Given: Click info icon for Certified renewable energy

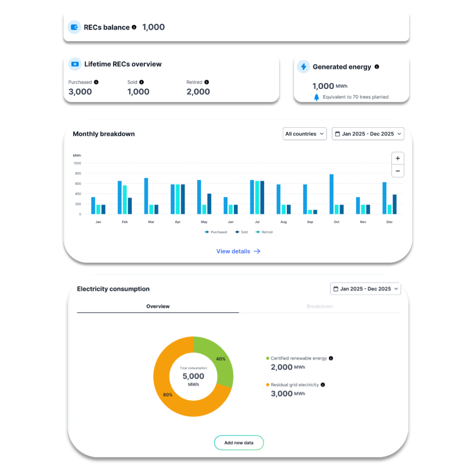Looking at the screenshot, I should (x=331, y=358).
